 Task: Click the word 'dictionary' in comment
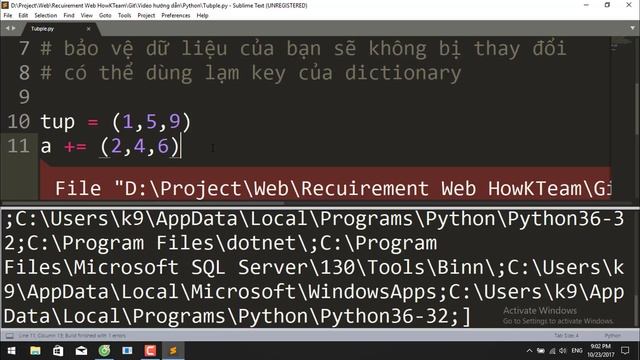(403, 73)
